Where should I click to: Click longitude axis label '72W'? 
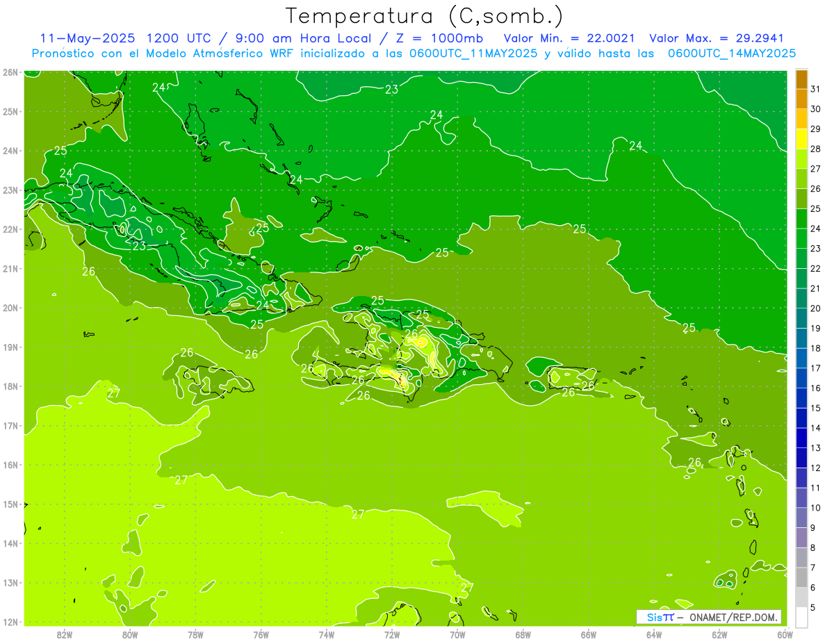tap(392, 635)
